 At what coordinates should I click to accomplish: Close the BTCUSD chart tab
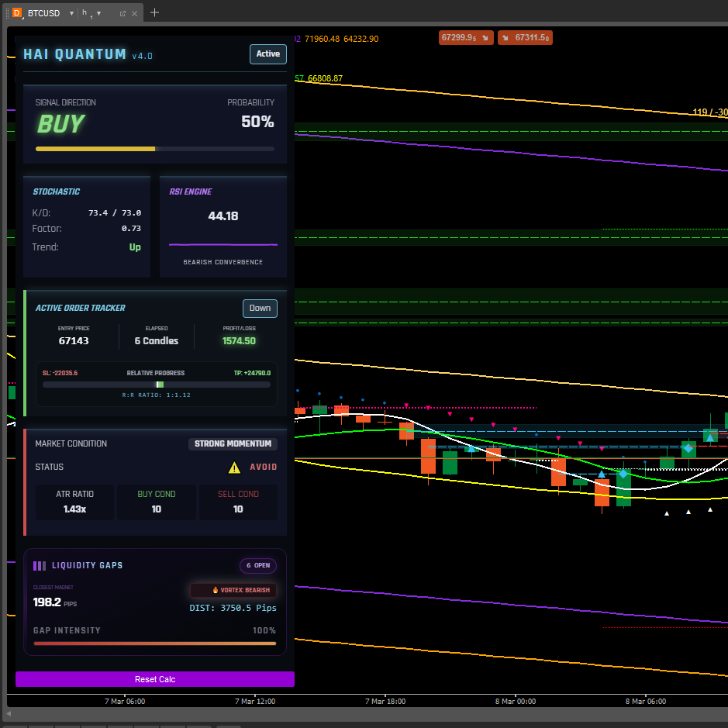[x=135, y=14]
